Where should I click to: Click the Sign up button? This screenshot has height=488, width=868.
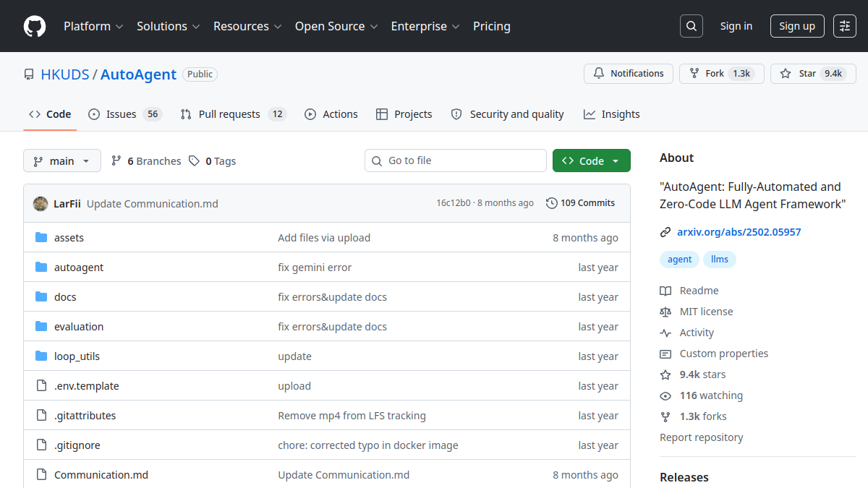pos(797,26)
